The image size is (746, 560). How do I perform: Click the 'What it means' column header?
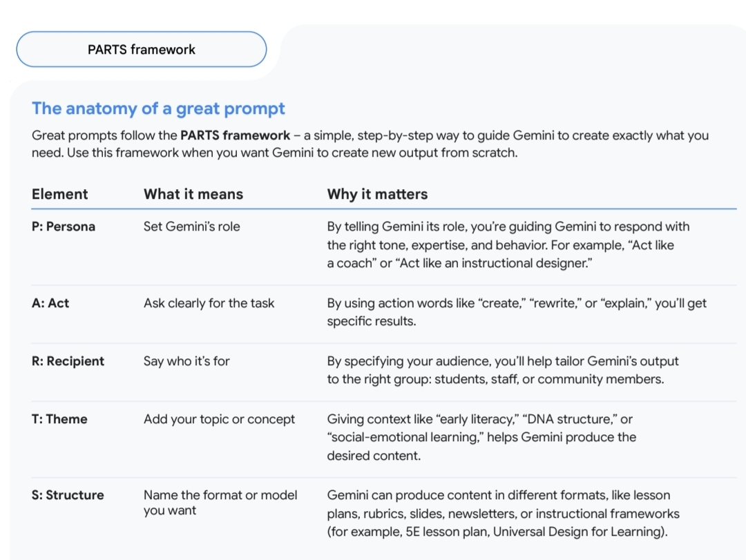[193, 194]
